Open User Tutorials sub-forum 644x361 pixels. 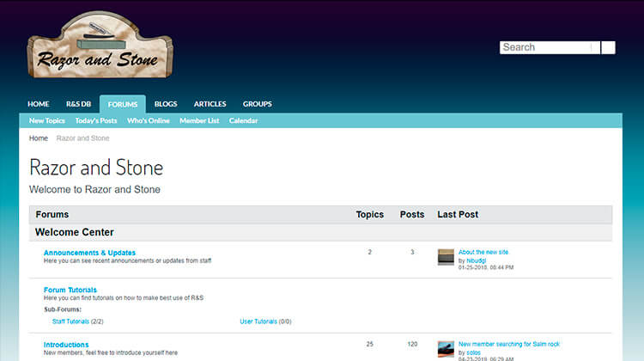(258, 321)
